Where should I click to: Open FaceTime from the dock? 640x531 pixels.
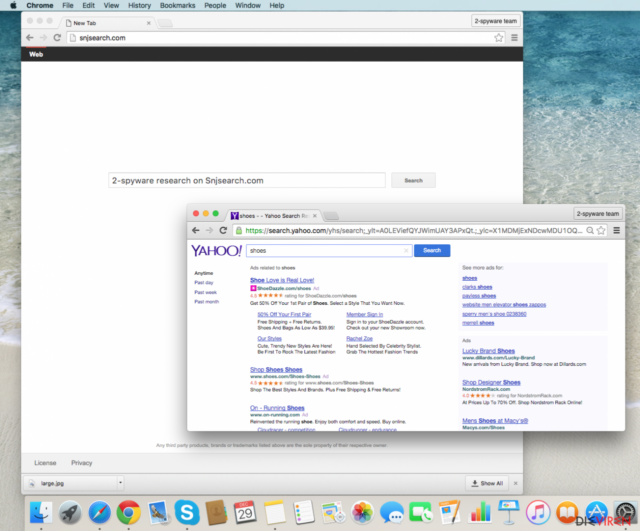421,512
